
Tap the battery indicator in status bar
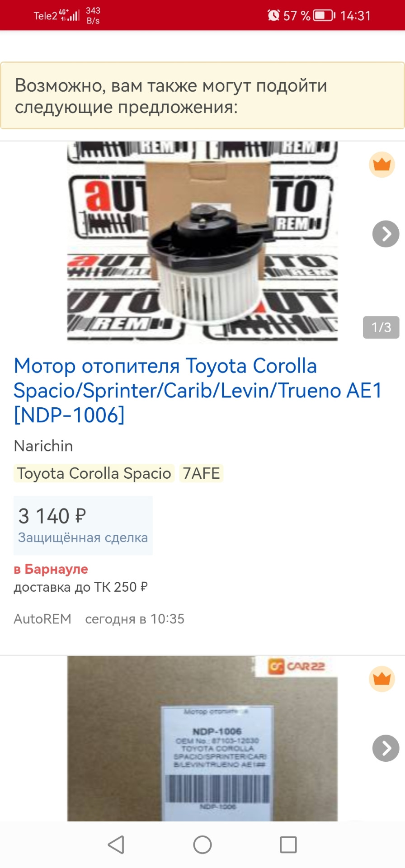pos(325,15)
